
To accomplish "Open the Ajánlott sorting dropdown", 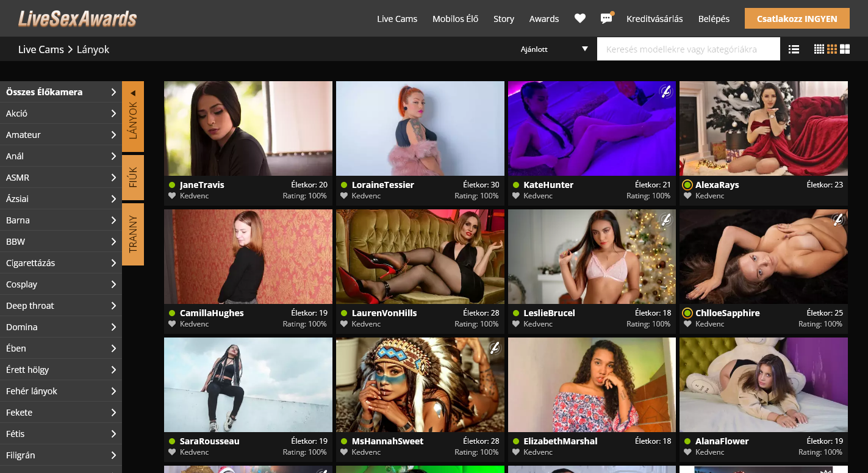I will click(x=554, y=49).
